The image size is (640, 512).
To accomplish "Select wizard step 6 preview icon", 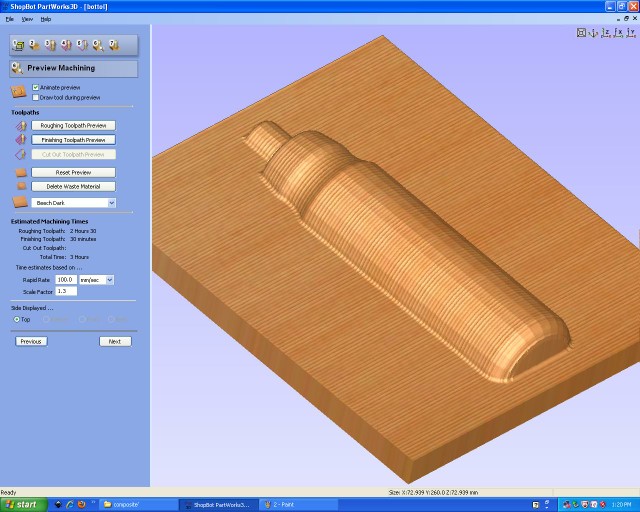I will pyautogui.click(x=98, y=45).
